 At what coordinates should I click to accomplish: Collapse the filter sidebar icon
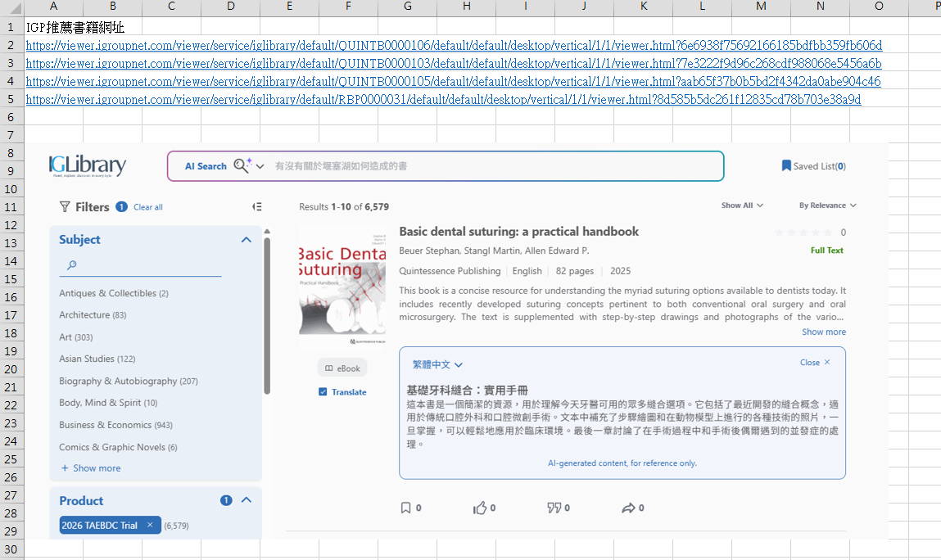[257, 207]
